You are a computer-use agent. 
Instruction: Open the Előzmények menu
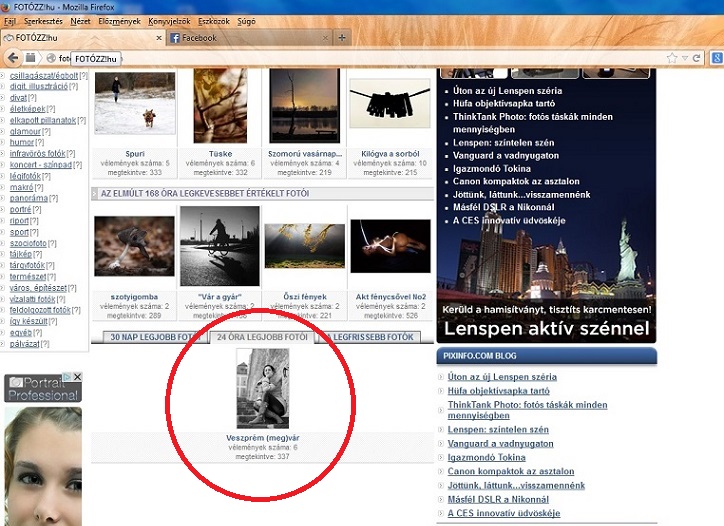coord(119,21)
